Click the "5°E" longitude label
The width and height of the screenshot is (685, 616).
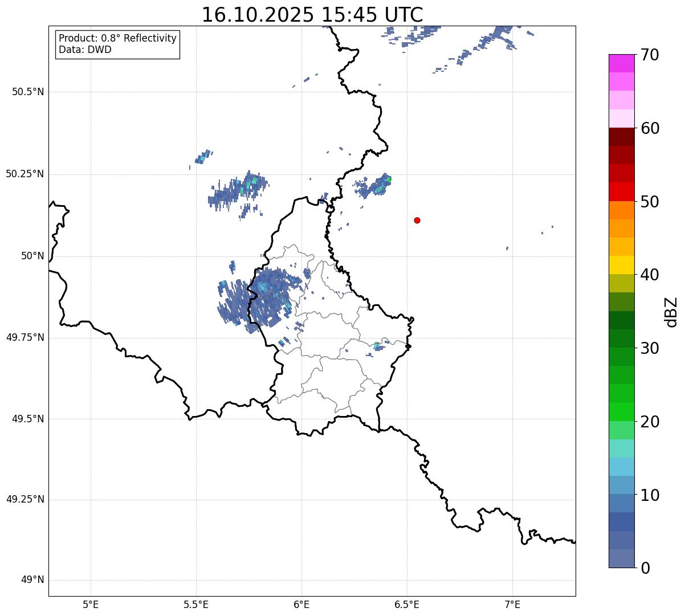(91, 605)
